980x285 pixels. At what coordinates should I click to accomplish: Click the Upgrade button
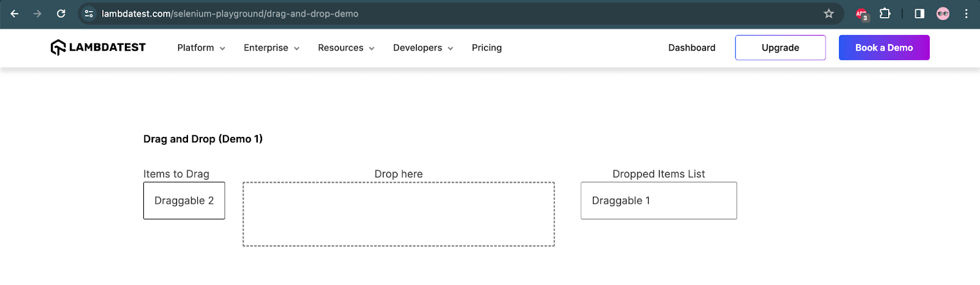(x=780, y=48)
